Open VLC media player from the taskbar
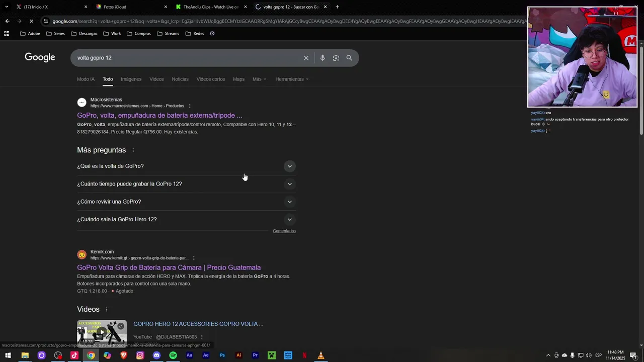 pos(321,355)
